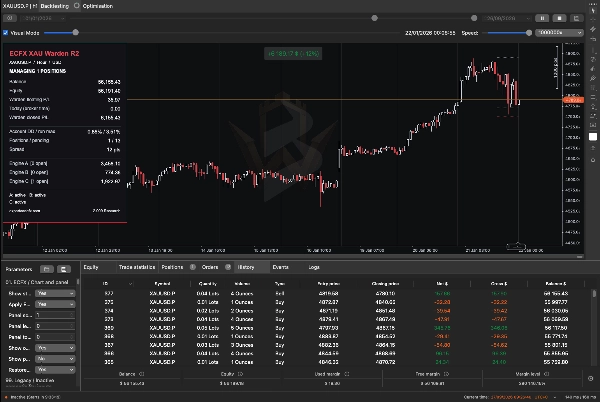The image size is (600, 402).
Task: Click the Entry price column header
Action: pos(329,284)
